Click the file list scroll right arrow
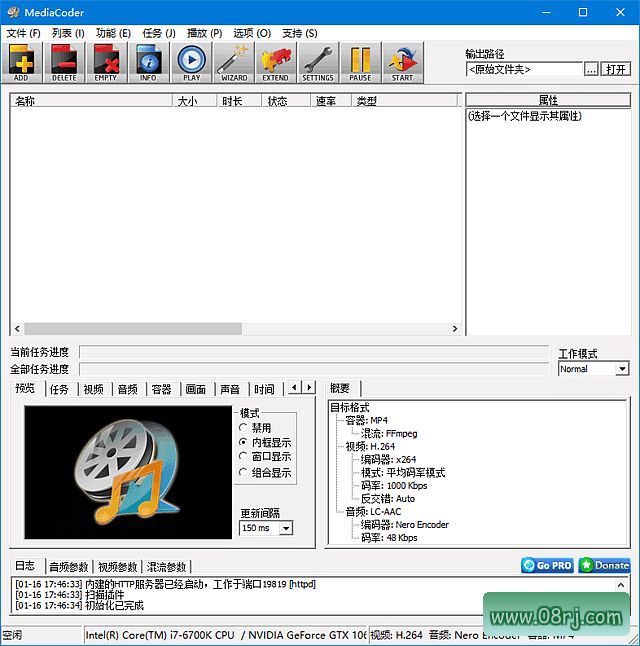 (x=455, y=328)
